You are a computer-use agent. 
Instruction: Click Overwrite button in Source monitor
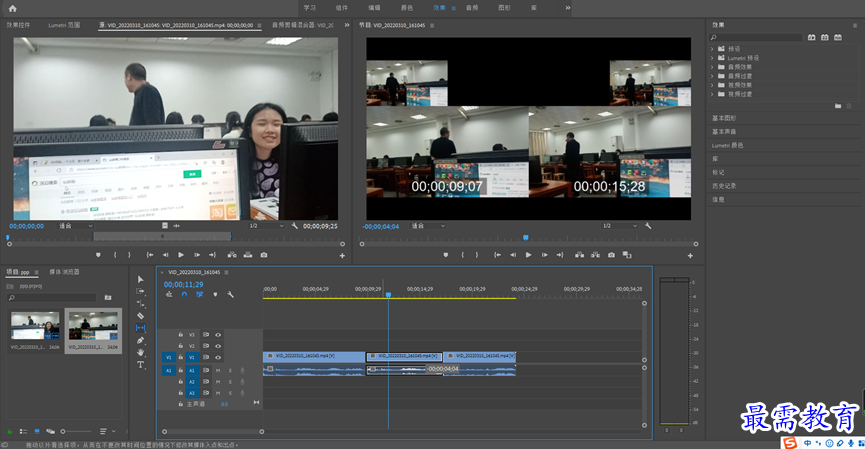click(248, 255)
